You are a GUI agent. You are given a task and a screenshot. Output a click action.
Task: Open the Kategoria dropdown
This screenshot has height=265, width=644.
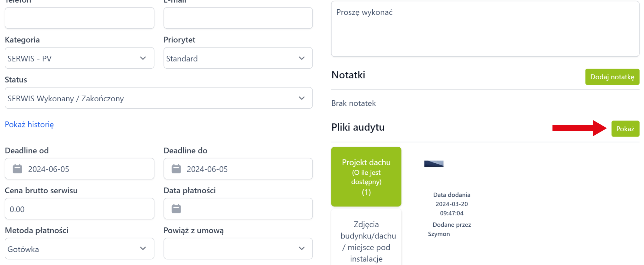79,58
